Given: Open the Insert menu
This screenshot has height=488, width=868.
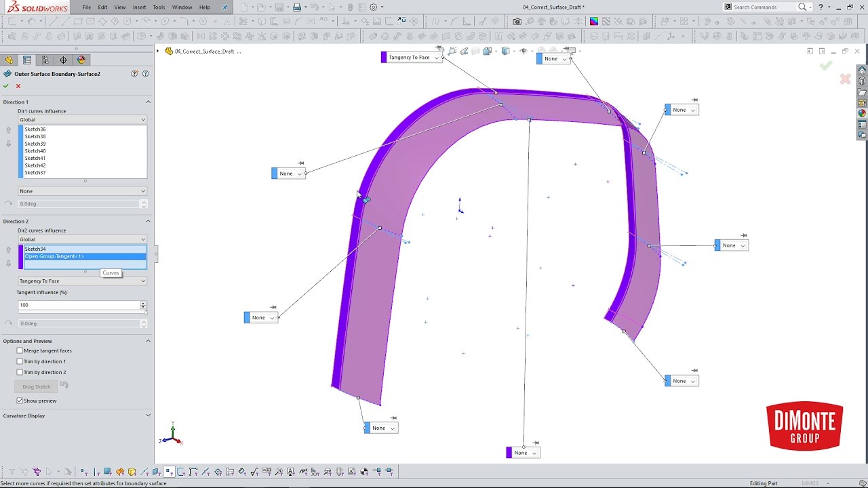Looking at the screenshot, I should point(139,7).
